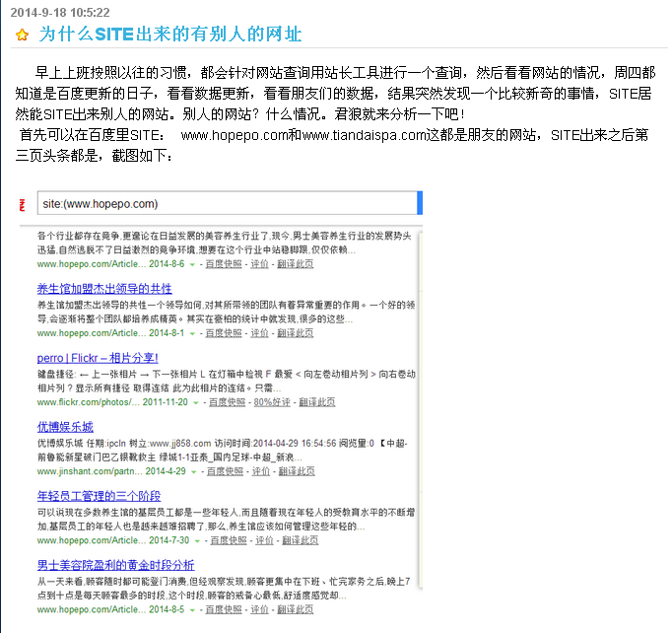Open 百度快照 for the 2014-7-30 result

click(229, 540)
